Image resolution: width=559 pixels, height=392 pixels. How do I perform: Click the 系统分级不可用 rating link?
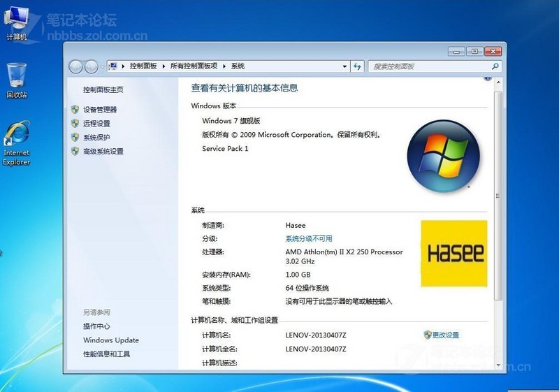(309, 238)
